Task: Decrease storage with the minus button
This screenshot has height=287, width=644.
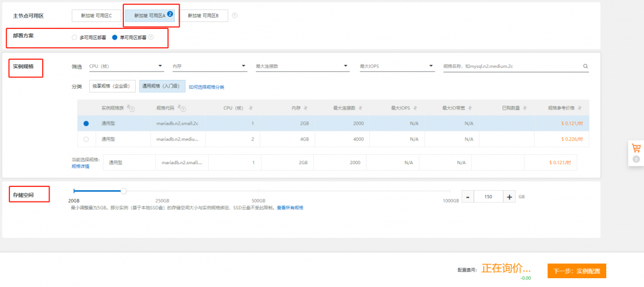Action: point(468,196)
